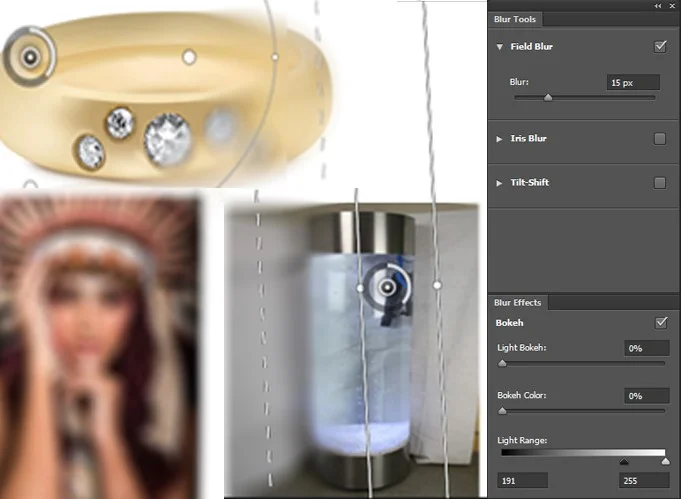The width and height of the screenshot is (681, 499).
Task: Click the left tilt-shift line handle on the cylinder
Action: pyautogui.click(x=360, y=288)
